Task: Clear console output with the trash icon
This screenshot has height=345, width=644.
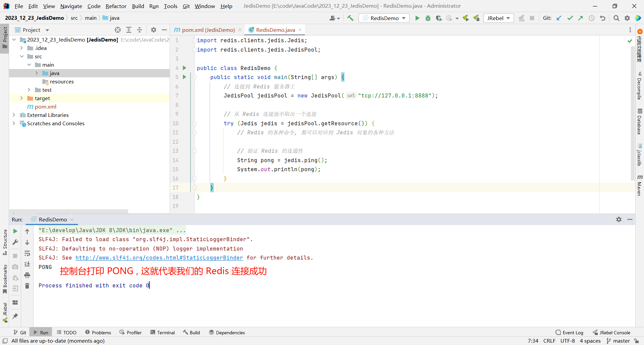Action: [x=27, y=286]
